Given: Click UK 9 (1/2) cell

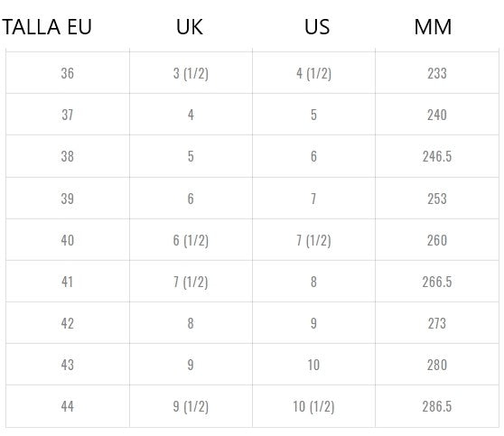Looking at the screenshot, I should click(x=191, y=406).
